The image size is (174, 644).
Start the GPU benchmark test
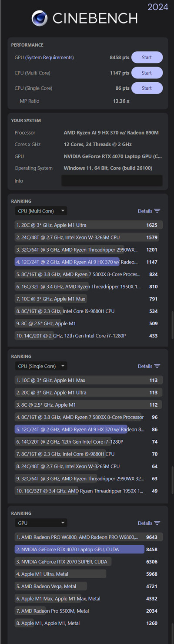[x=147, y=57]
